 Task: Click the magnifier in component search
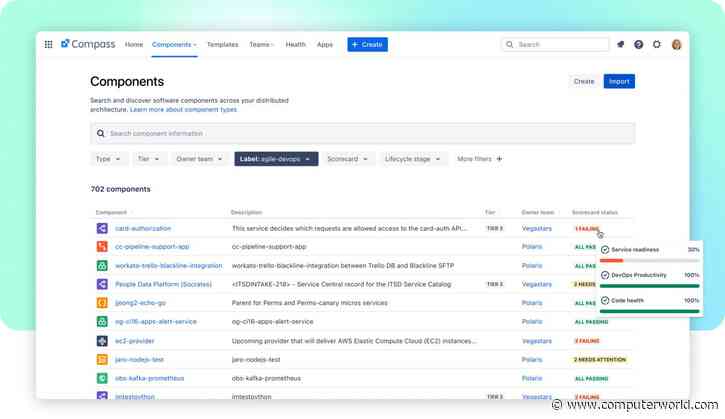pyautogui.click(x=100, y=134)
